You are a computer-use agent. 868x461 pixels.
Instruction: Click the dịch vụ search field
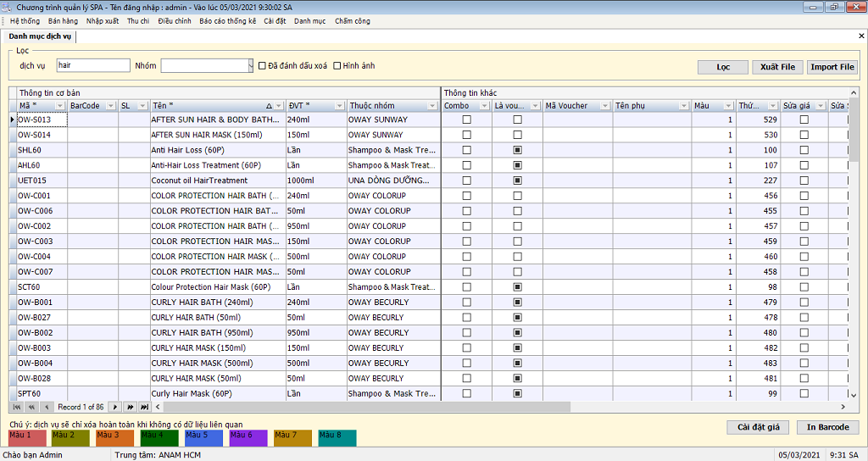coord(92,65)
